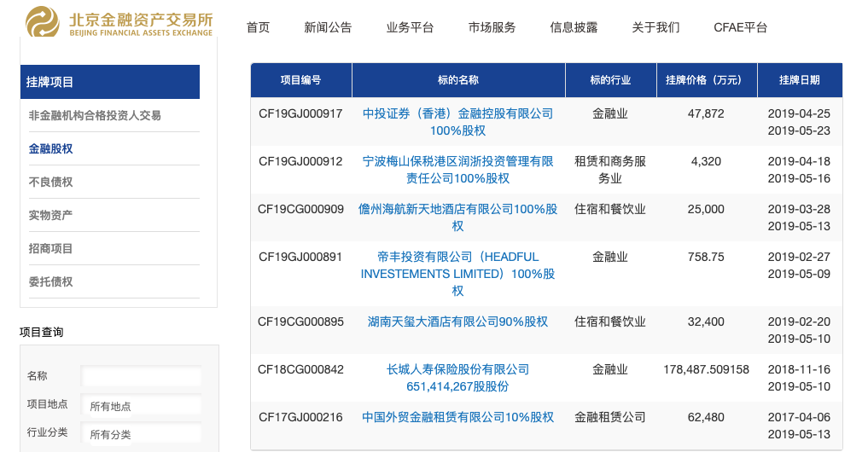The height and width of the screenshot is (452, 868).
Task: Select project number CF19GJ000917
Action: [x=300, y=113]
